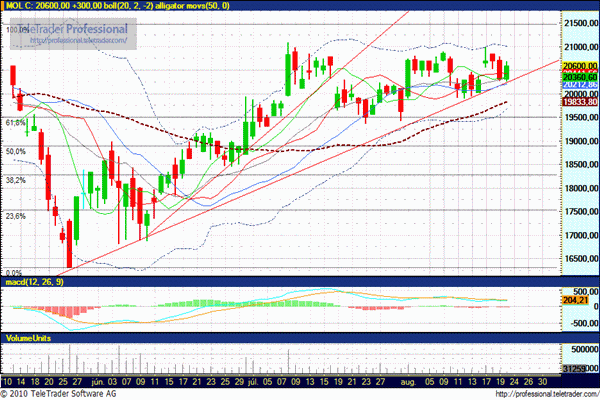Click the '© 2010 TeleTrader Software AG' copyright text
The height and width of the screenshot is (400, 600).
click(x=59, y=394)
